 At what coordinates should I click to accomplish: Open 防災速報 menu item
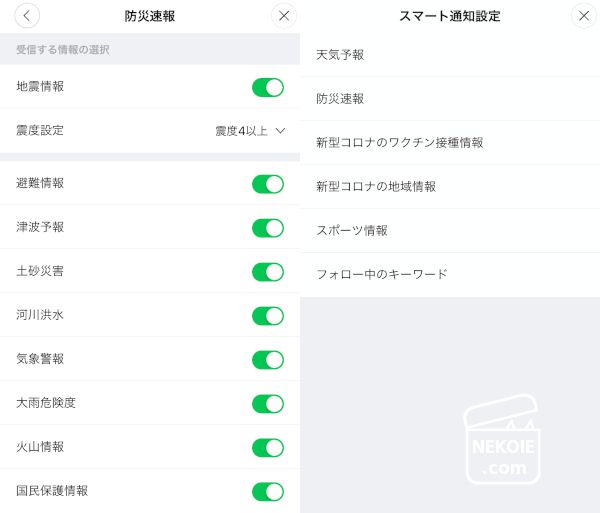point(340,99)
